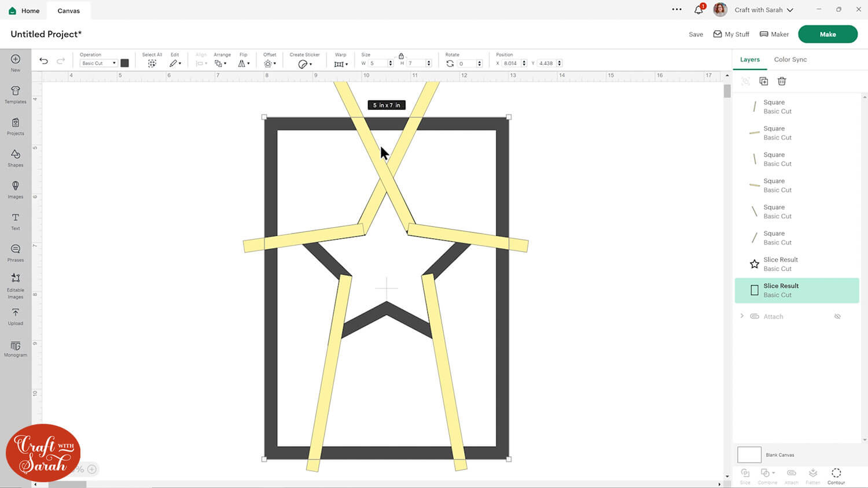Undo the last action
The width and height of the screenshot is (868, 488).
pos(43,61)
